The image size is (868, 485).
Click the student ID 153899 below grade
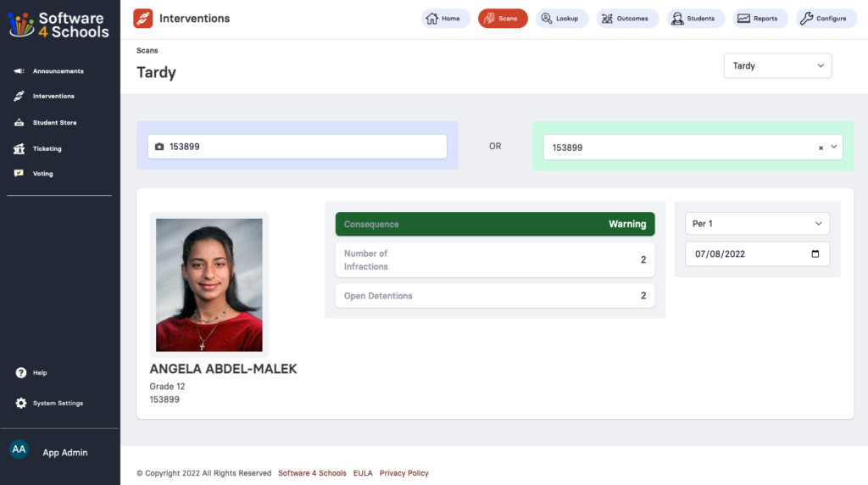pyautogui.click(x=164, y=399)
